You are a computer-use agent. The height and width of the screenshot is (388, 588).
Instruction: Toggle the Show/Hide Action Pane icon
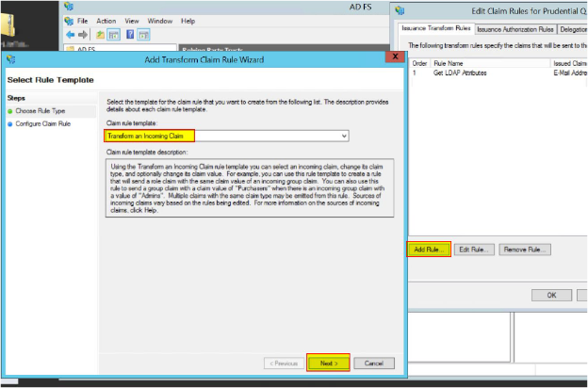[142, 33]
